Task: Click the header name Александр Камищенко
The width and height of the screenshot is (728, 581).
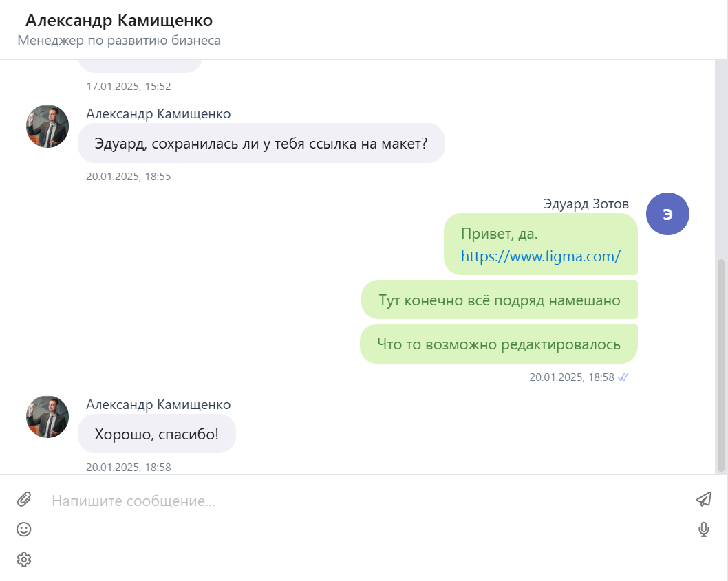Action: [x=119, y=21]
